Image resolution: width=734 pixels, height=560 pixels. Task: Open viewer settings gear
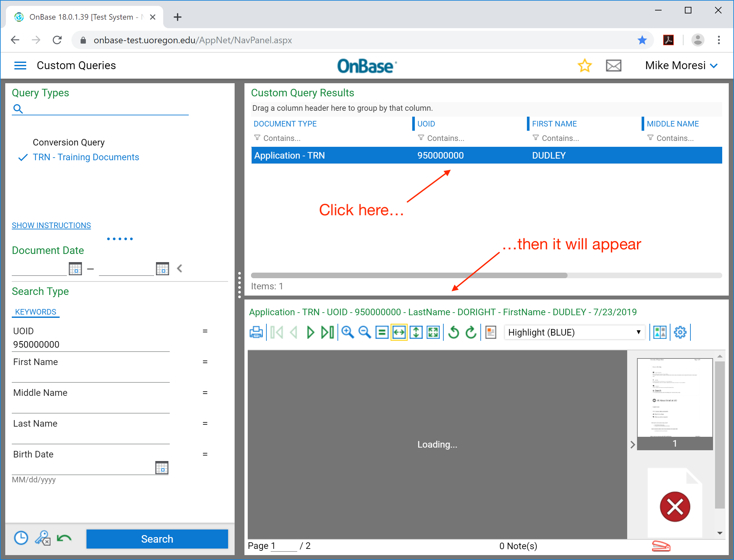click(680, 332)
